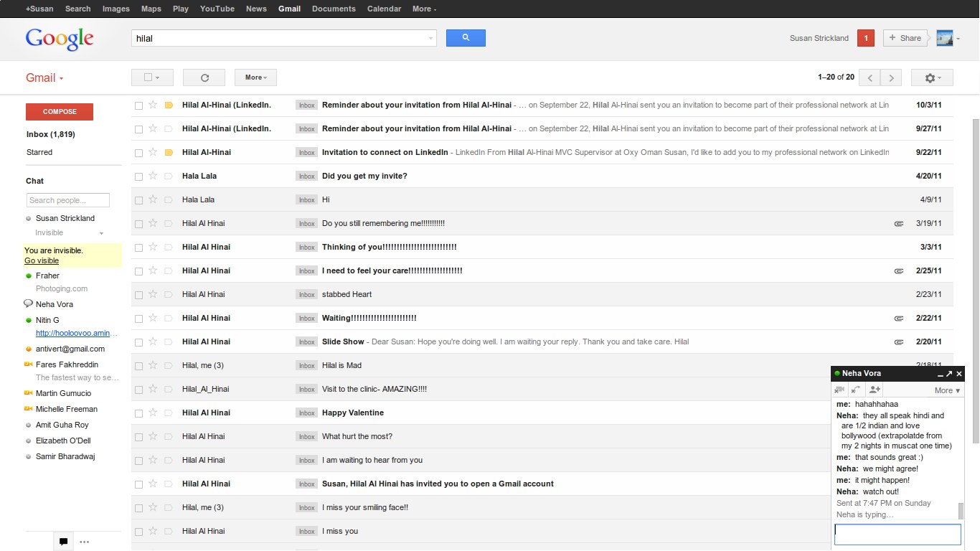Check the 'I miss your smiling face' email
Screen dimensions: 980x551
138,507
